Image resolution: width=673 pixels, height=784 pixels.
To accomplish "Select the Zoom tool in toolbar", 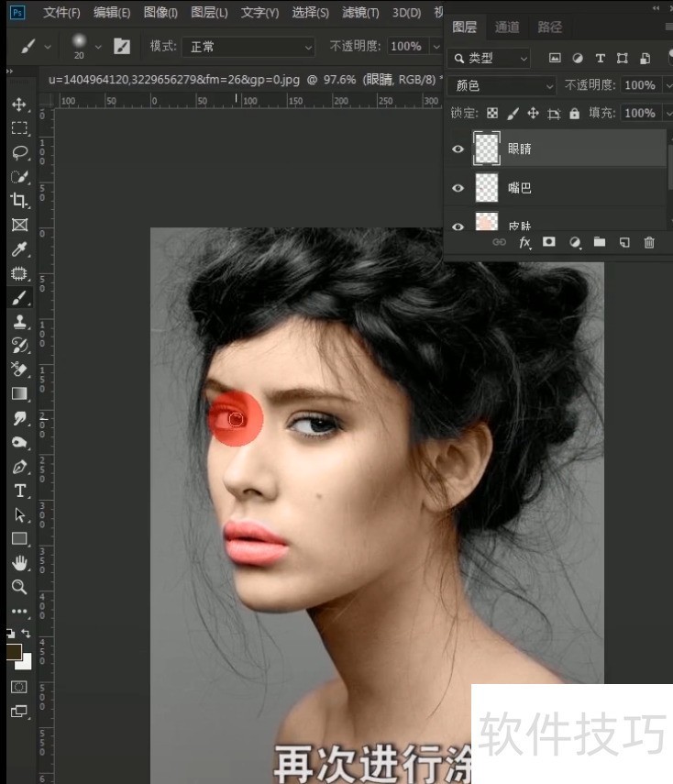I will [x=19, y=586].
